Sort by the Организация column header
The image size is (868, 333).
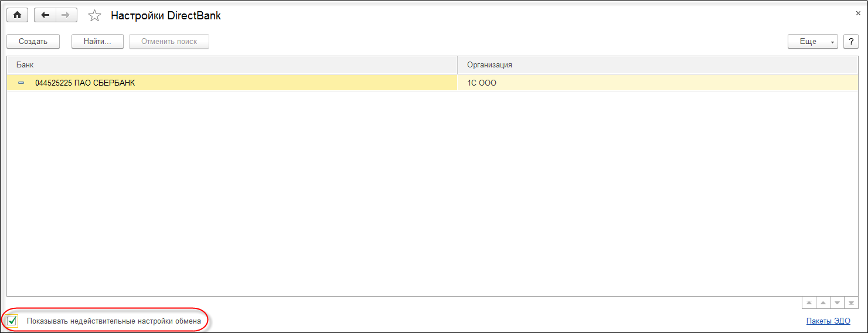coord(656,65)
